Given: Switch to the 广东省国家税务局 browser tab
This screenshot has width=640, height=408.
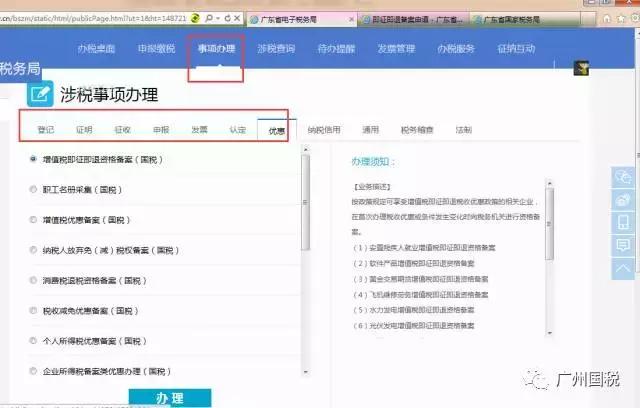Looking at the screenshot, I should coord(525,19).
